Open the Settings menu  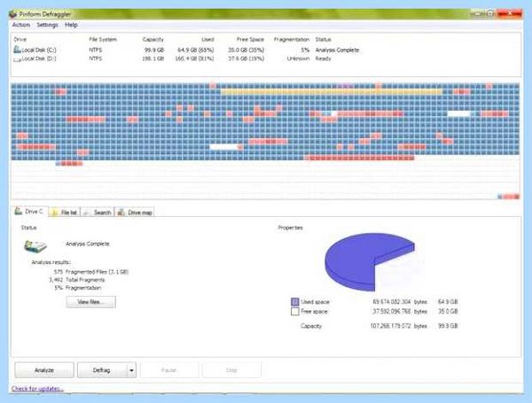coord(47,25)
